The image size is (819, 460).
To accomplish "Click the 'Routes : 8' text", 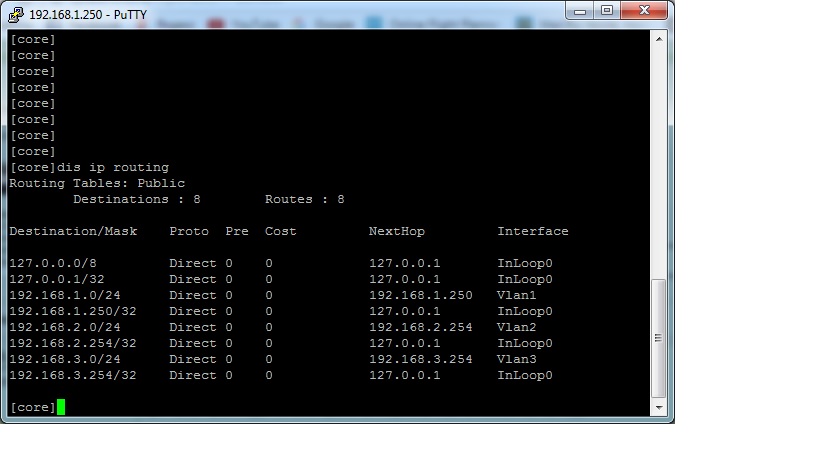I will click(x=305, y=199).
